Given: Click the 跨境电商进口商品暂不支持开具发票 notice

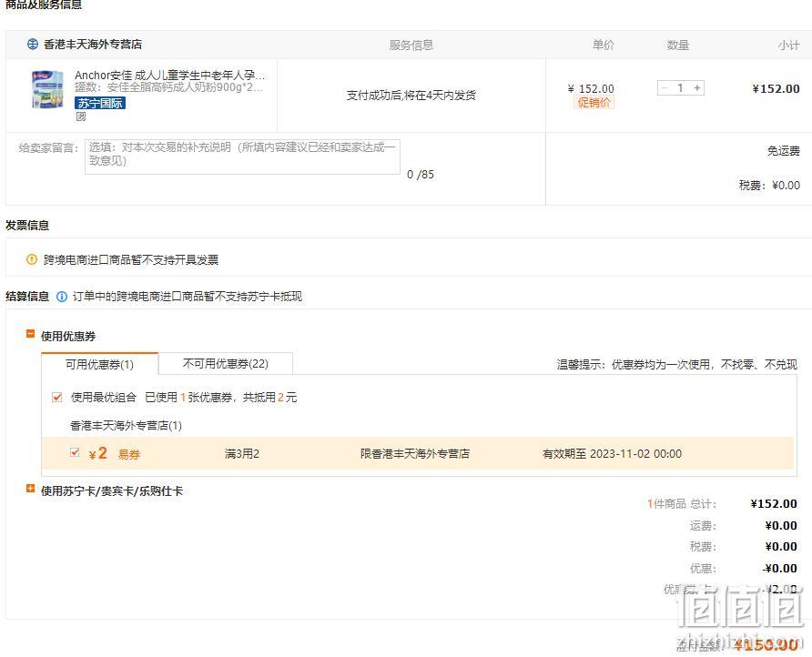Looking at the screenshot, I should [x=131, y=259].
